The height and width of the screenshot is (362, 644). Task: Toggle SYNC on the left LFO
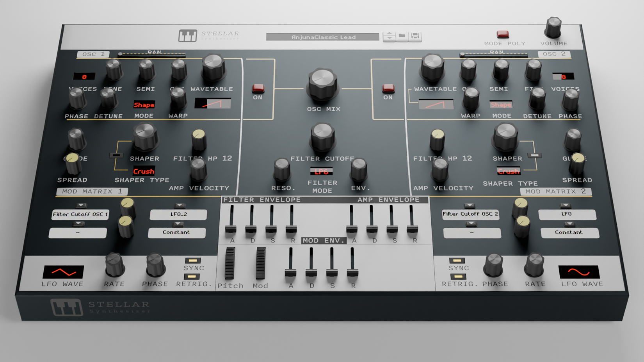pos(192,260)
